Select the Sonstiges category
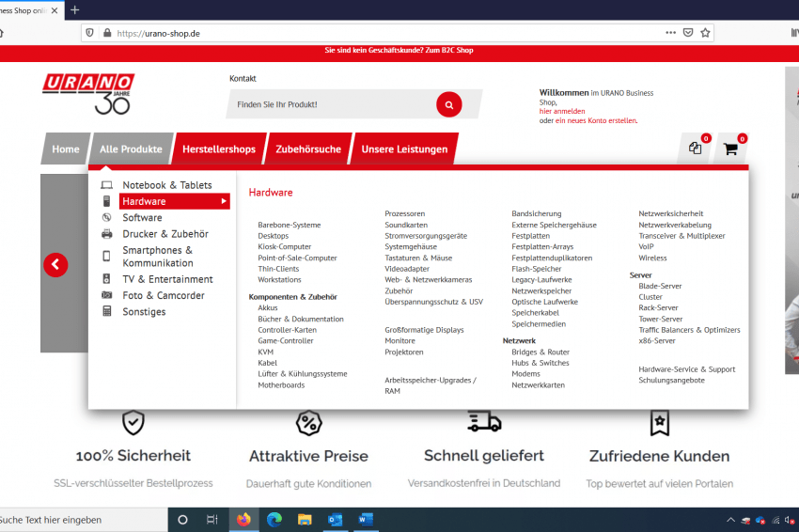Image resolution: width=799 pixels, height=532 pixels. click(x=144, y=312)
